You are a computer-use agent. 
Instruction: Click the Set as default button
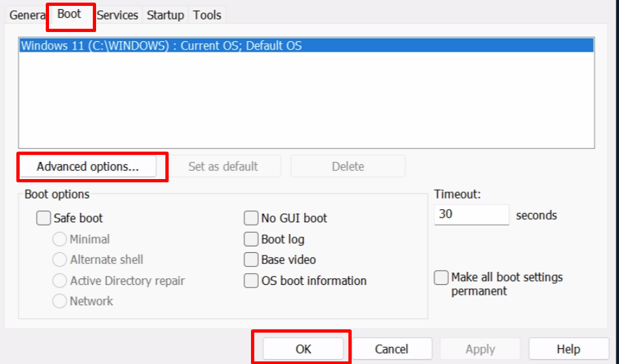(223, 166)
